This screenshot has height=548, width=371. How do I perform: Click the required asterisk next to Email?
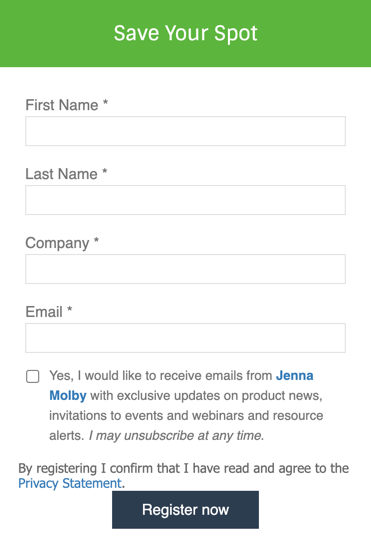click(70, 310)
